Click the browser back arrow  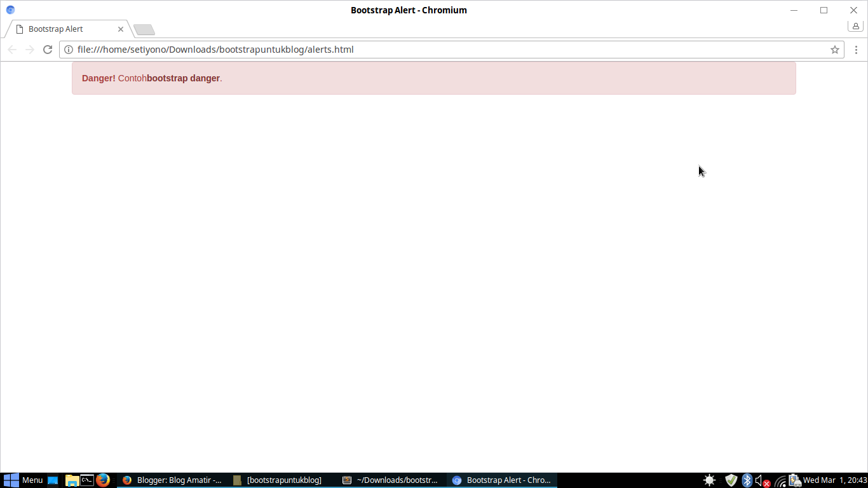click(x=12, y=50)
